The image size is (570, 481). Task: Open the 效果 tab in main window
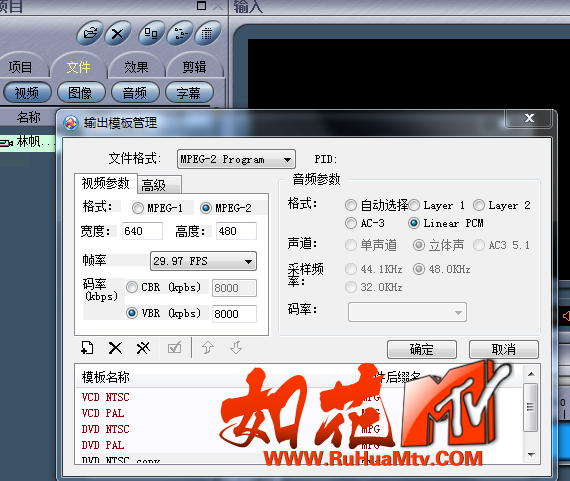pyautogui.click(x=136, y=67)
